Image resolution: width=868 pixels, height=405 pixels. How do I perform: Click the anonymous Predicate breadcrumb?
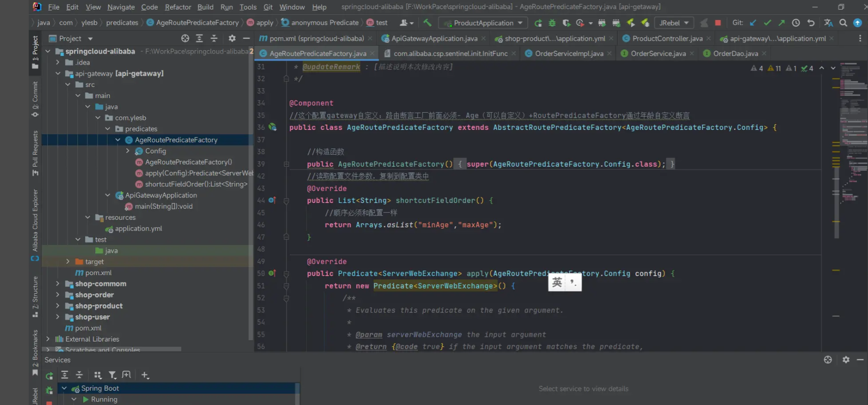(x=320, y=22)
